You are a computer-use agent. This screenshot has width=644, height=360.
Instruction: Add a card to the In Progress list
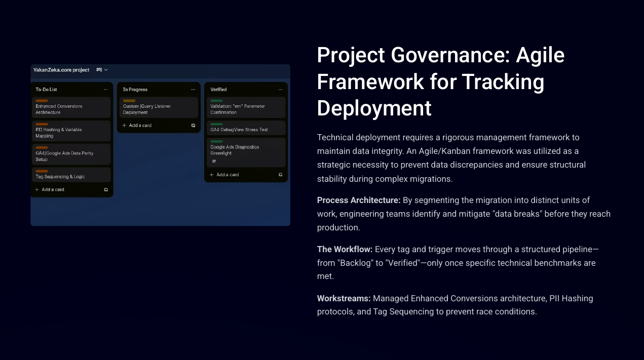coord(137,126)
